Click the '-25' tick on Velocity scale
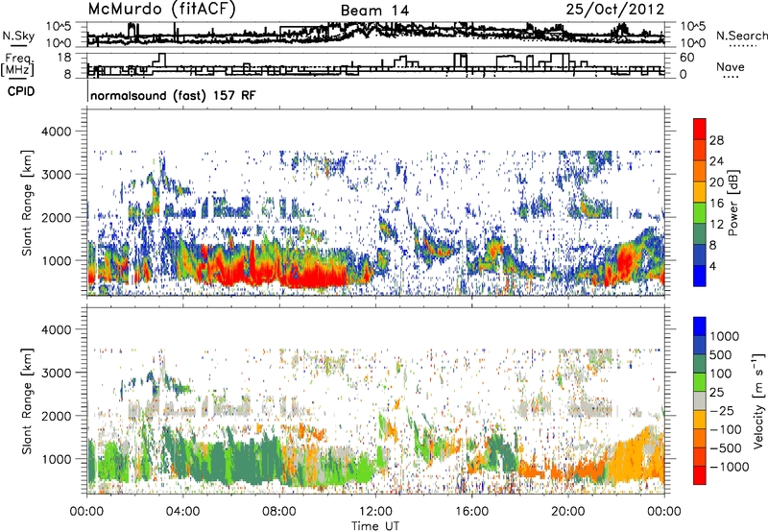The width and height of the screenshot is (768, 532). [x=722, y=410]
